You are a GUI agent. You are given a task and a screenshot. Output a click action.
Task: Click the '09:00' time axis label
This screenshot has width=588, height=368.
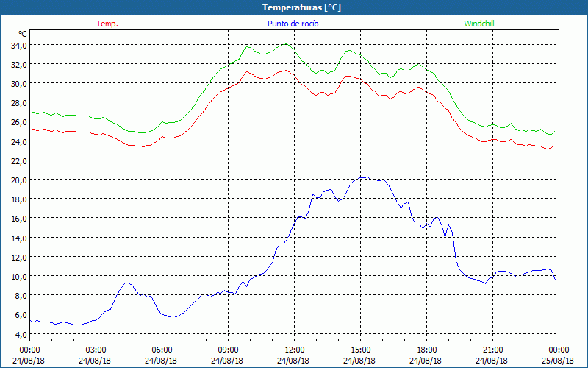(228, 350)
